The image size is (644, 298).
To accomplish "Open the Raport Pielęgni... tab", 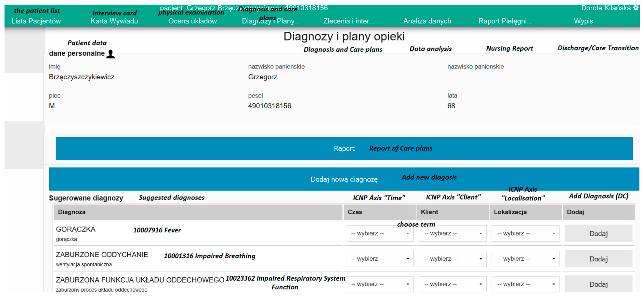I will click(x=505, y=21).
